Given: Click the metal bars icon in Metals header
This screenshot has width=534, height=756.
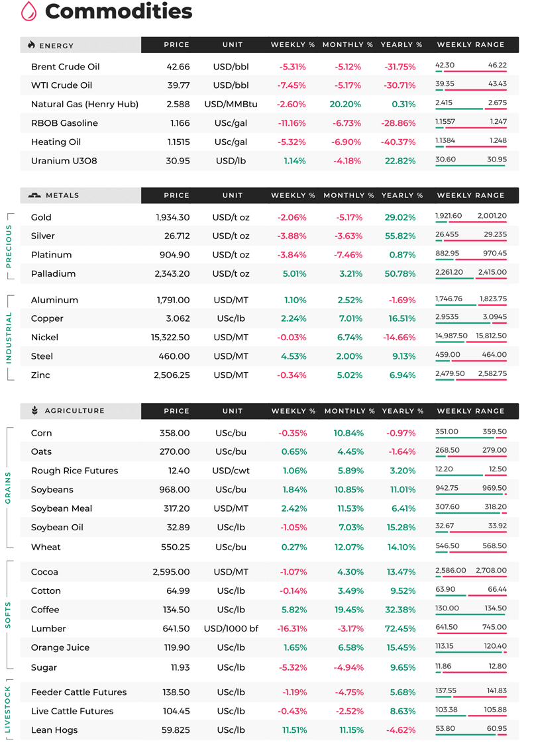Looking at the screenshot, I should (34, 195).
